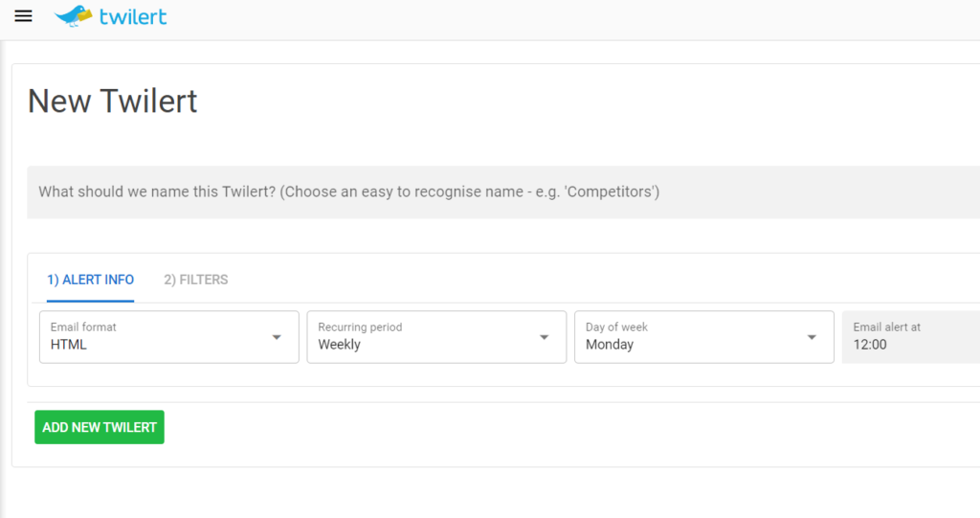Select the Weekly value in Recurring period
This screenshot has width=980, height=518.
pos(339,345)
